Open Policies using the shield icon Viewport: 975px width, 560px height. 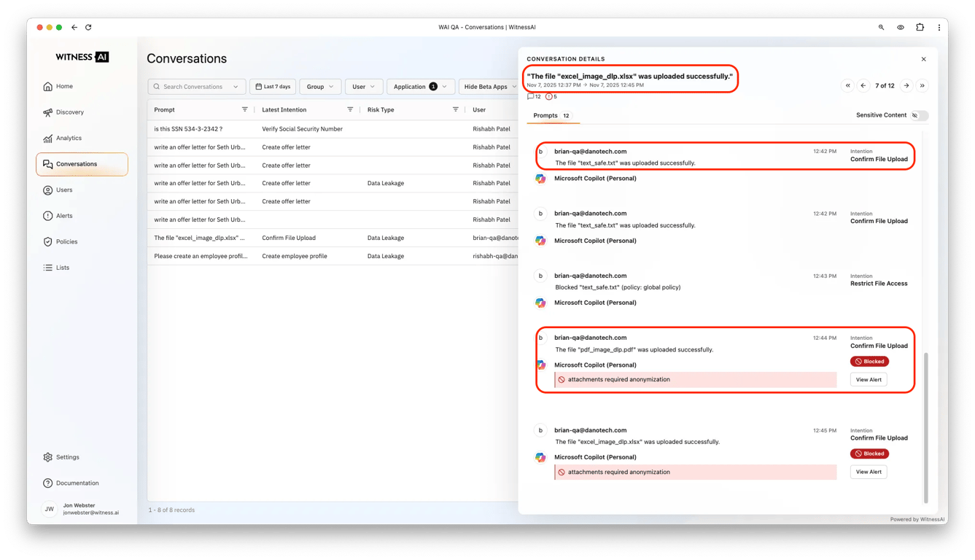click(x=48, y=242)
